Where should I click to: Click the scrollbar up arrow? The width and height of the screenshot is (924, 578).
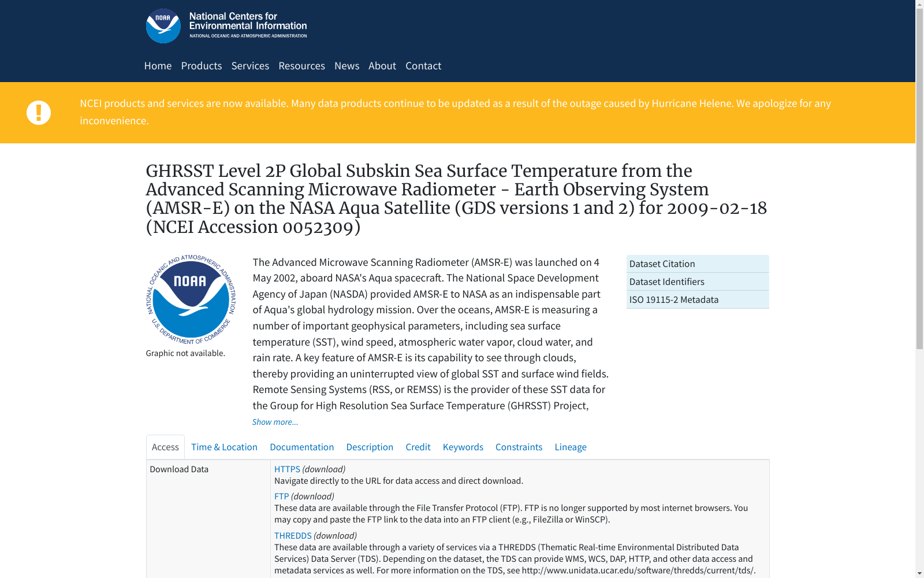click(919, 4)
